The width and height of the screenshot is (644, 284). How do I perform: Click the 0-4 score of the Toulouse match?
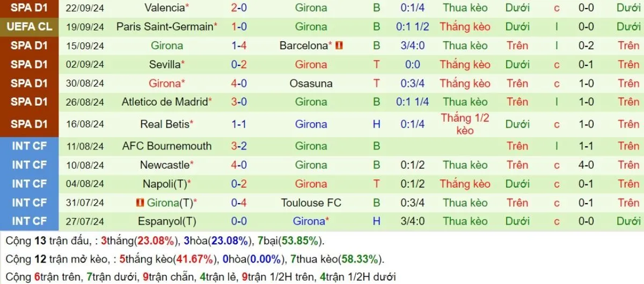click(x=239, y=203)
